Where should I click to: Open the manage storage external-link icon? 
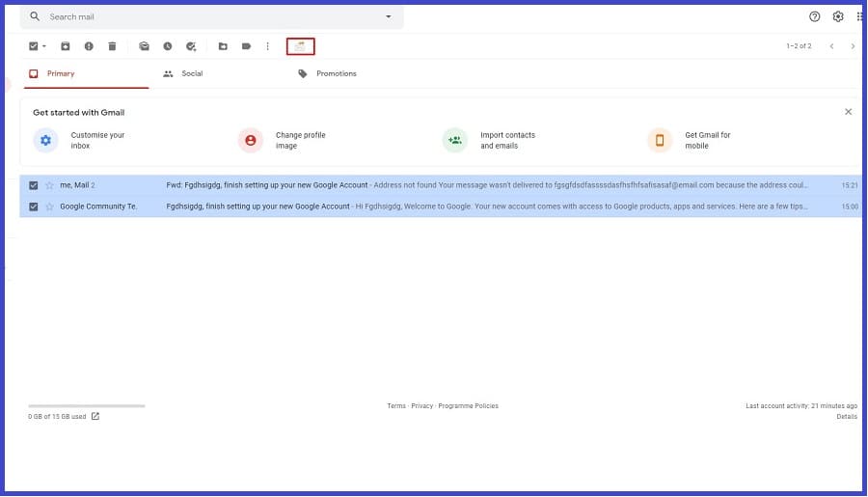(x=95, y=416)
